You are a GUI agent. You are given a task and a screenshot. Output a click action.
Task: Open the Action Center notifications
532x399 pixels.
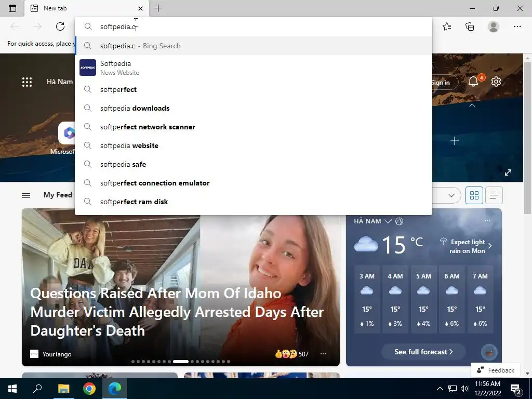click(x=516, y=389)
